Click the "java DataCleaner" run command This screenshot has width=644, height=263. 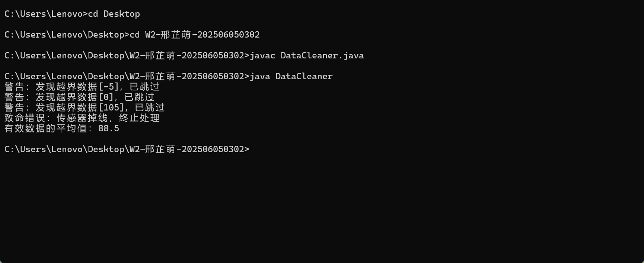[x=291, y=77]
